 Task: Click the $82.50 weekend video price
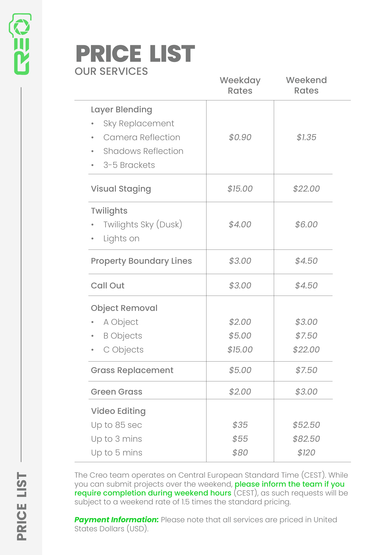(306, 439)
